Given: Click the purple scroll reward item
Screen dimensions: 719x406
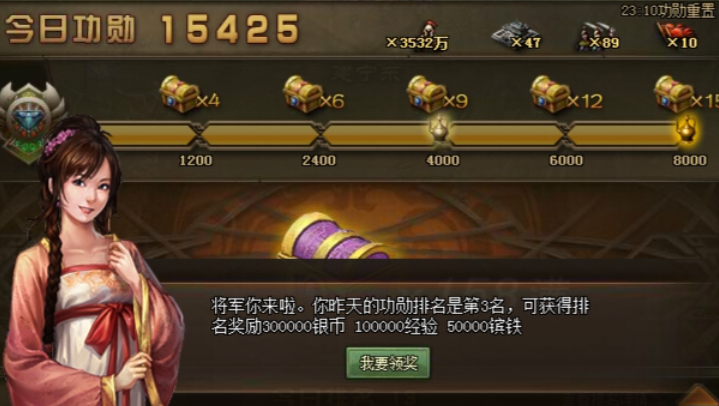Looking at the screenshot, I should coord(334,238).
